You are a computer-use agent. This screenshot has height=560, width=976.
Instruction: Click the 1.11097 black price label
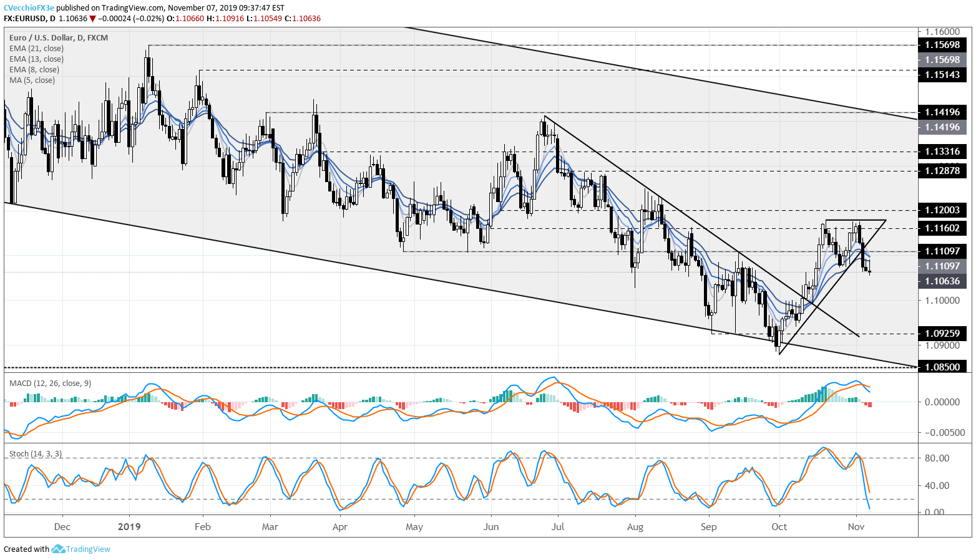pos(942,251)
